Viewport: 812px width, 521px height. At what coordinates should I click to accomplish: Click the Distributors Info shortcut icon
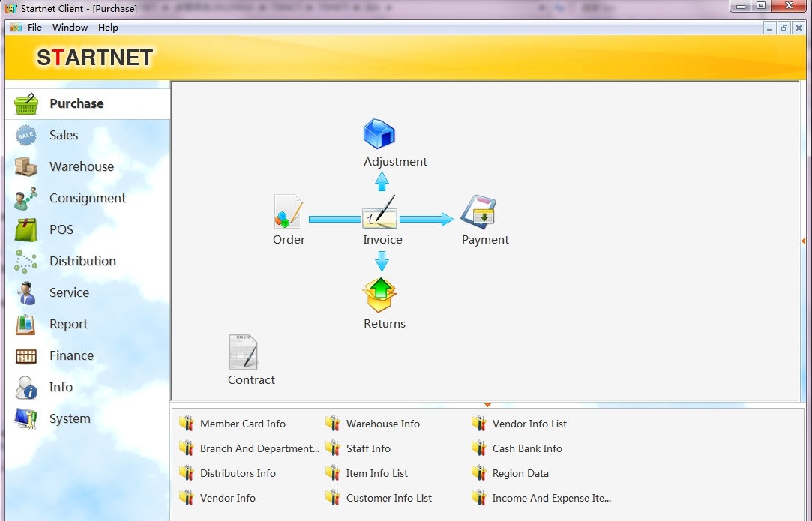tap(187, 473)
